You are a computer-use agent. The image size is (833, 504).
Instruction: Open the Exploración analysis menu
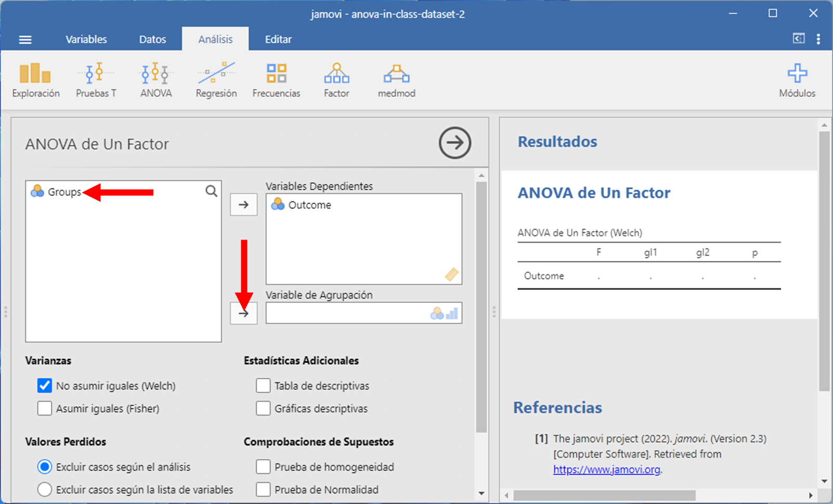coord(35,79)
